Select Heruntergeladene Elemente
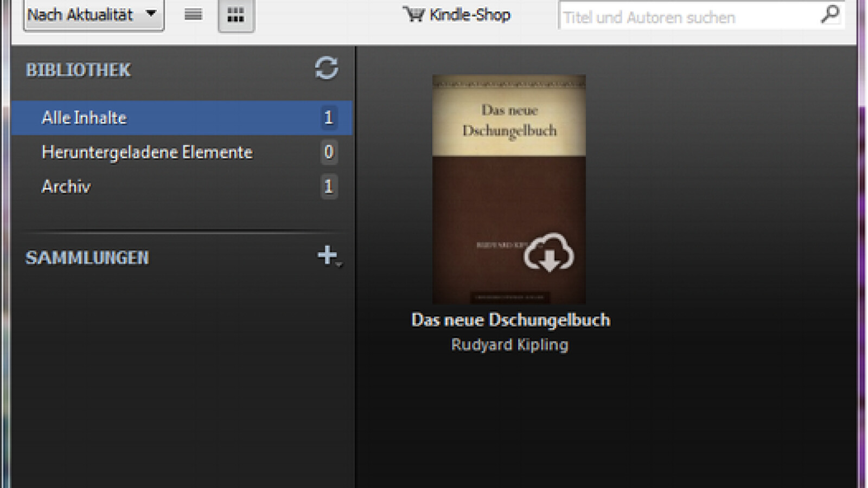The image size is (868, 488). 182,152
